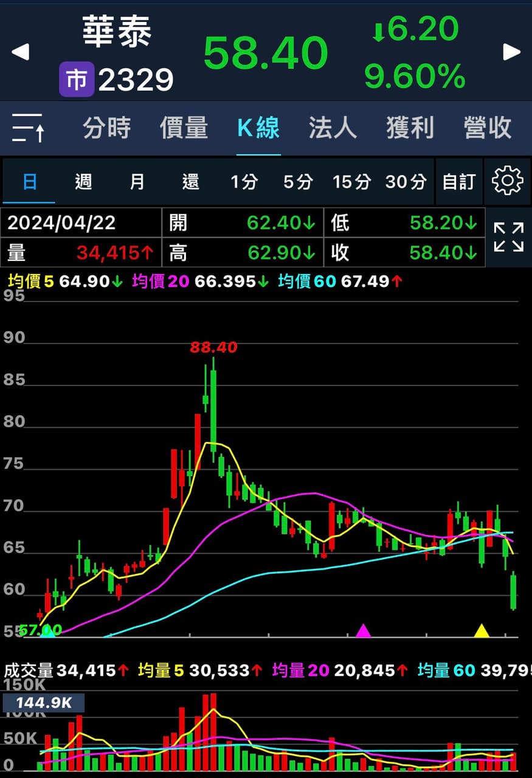Image resolution: width=532 pixels, height=778 pixels.
Task: Open 自訂 custom period button
Action: (x=459, y=181)
